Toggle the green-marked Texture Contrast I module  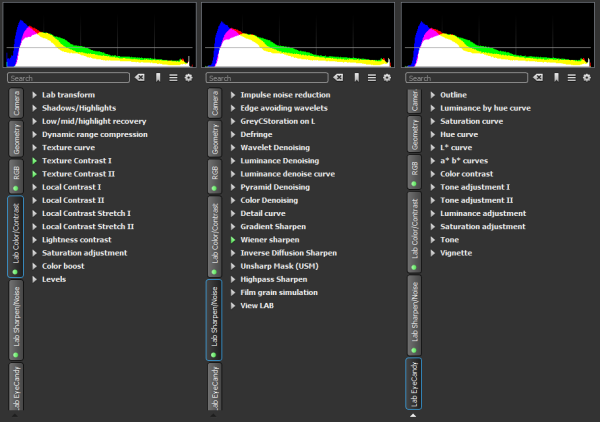pos(34,160)
